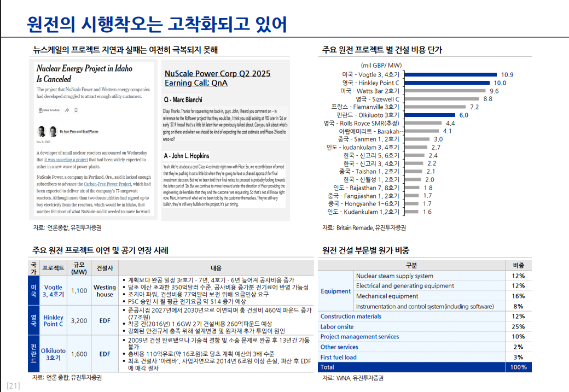This screenshot has height=392, width=569.
Task: Click the 'NuScale Power Corp Q2 2025' heading
Action: [x=217, y=73]
